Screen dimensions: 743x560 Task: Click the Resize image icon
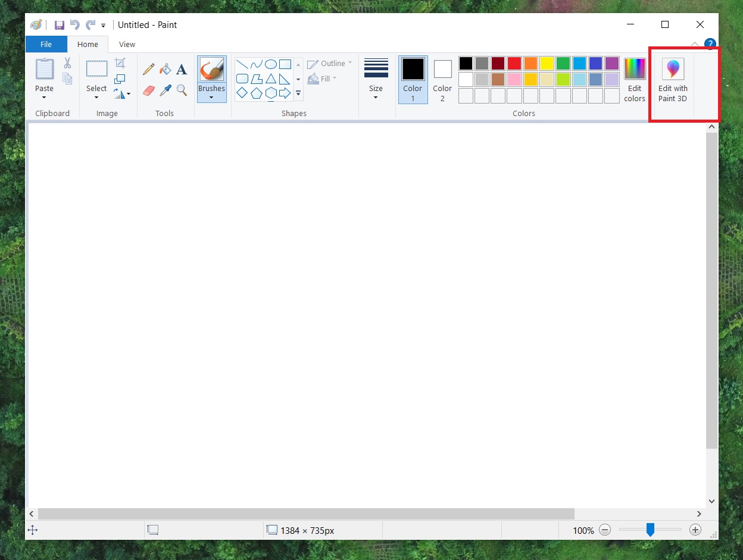tap(120, 78)
